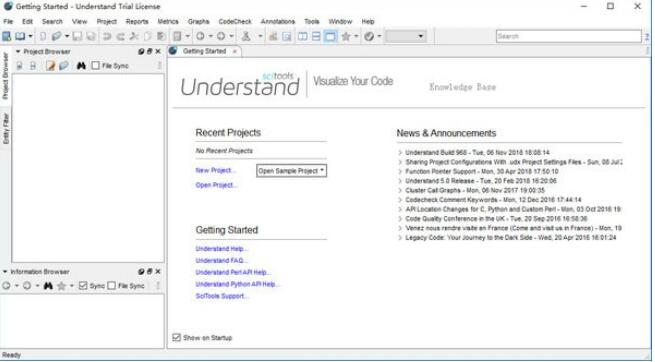655x362 pixels.
Task: Click the binoculars find icon in Project Browser
Action: coord(81,66)
